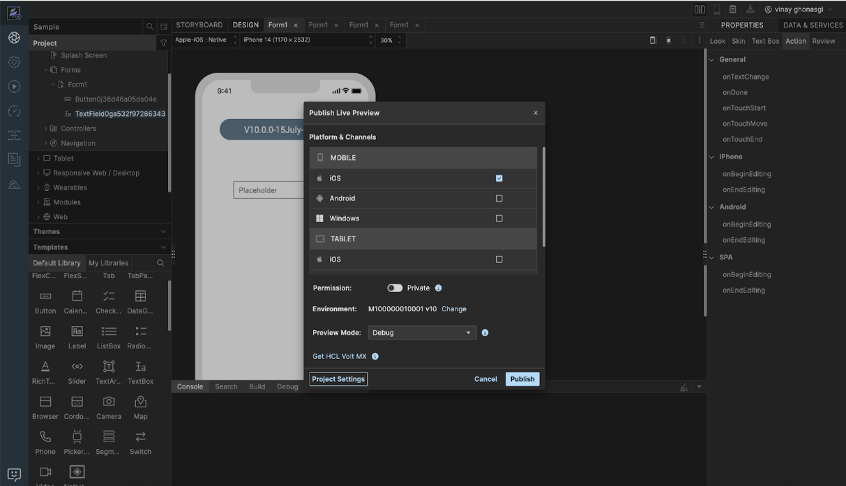Switch to the Skin properties tab
Viewport: 846px width, 486px height.
(738, 41)
